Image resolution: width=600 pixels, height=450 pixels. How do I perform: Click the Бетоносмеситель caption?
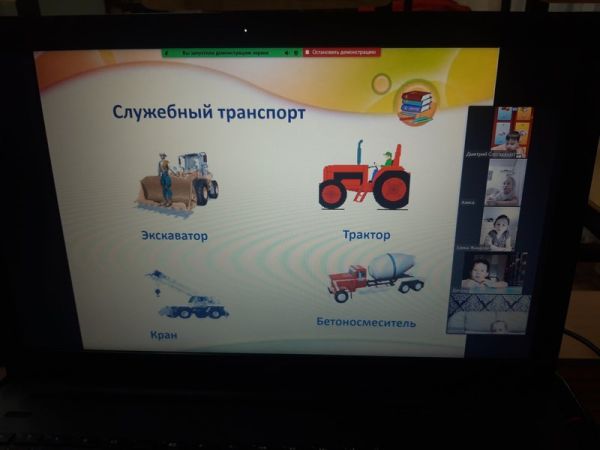pos(366,323)
